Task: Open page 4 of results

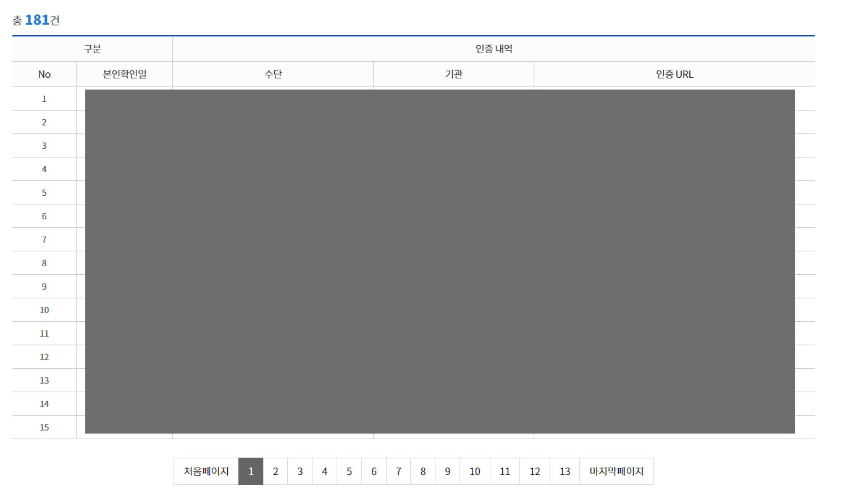Action: pyautogui.click(x=324, y=471)
